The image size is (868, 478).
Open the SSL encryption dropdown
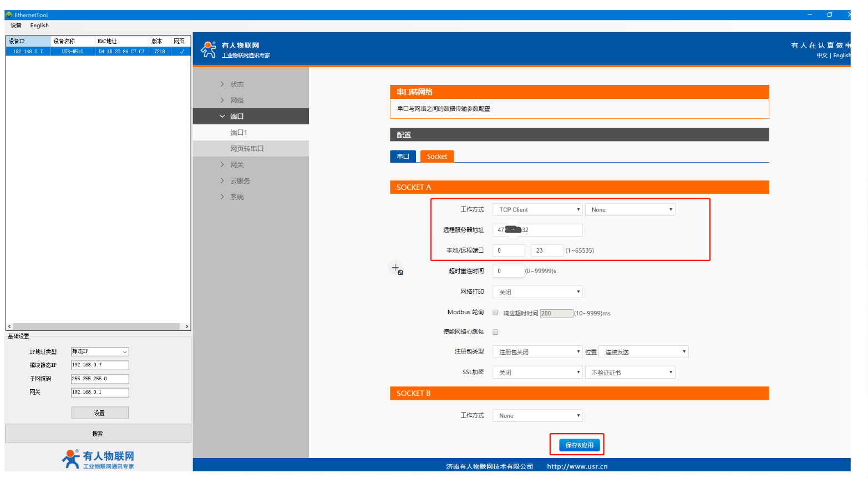(537, 373)
